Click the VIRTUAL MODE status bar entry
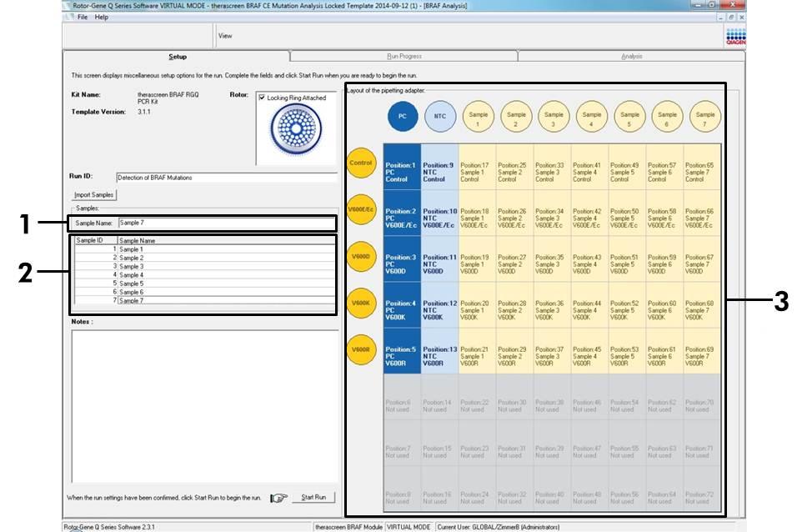807x532 pixels. coord(409,527)
